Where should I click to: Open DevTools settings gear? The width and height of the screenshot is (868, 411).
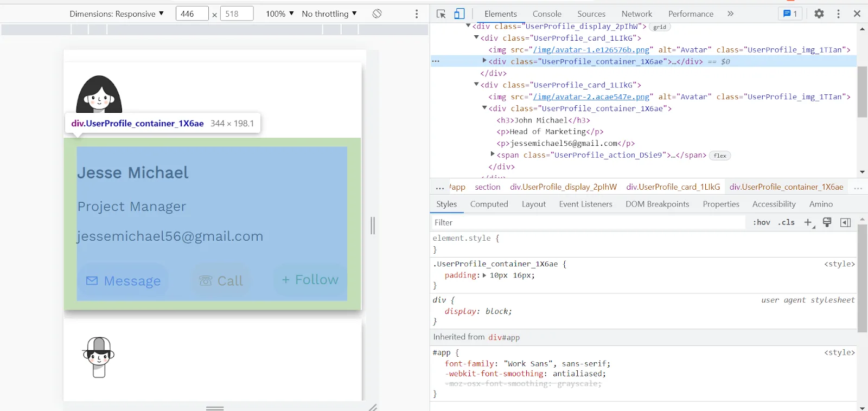coord(819,14)
